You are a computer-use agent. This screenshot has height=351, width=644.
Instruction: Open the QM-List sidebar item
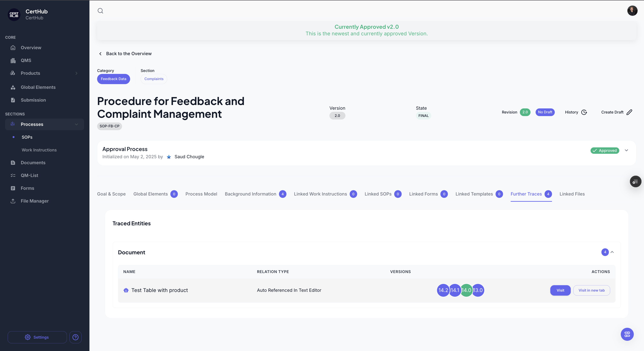click(x=29, y=175)
